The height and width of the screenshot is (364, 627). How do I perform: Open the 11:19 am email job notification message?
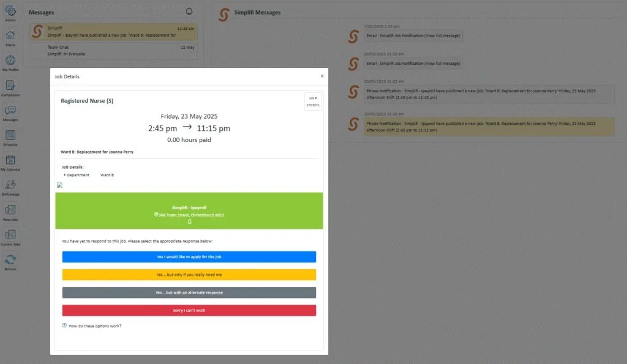click(x=413, y=64)
